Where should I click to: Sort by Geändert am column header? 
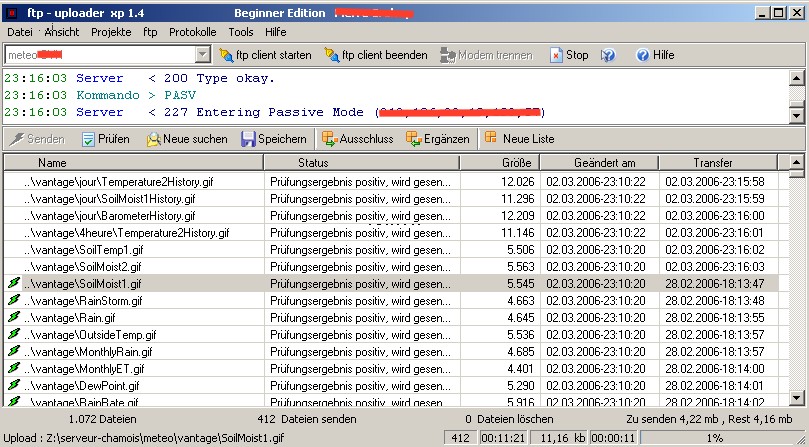tap(600, 163)
